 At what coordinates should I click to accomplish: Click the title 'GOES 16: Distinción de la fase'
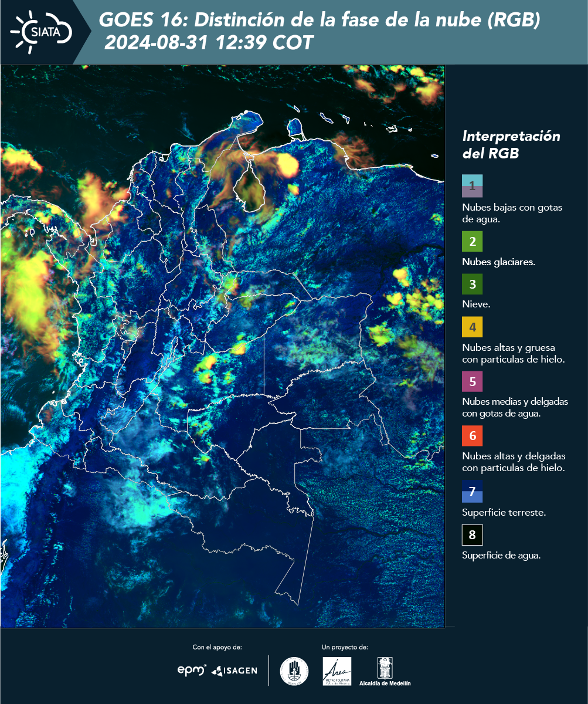click(320, 21)
